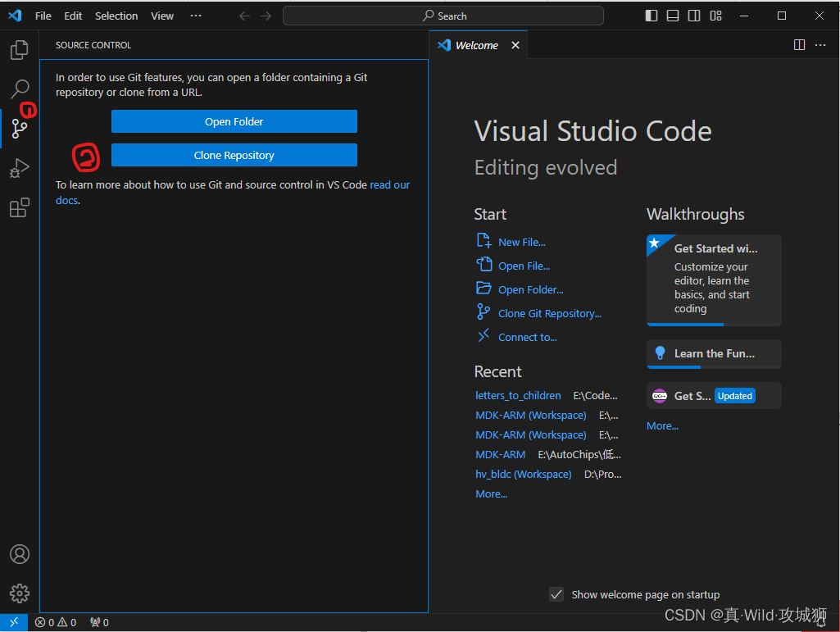Open the File menu
Viewport: 840px width, 632px height.
pos(42,15)
